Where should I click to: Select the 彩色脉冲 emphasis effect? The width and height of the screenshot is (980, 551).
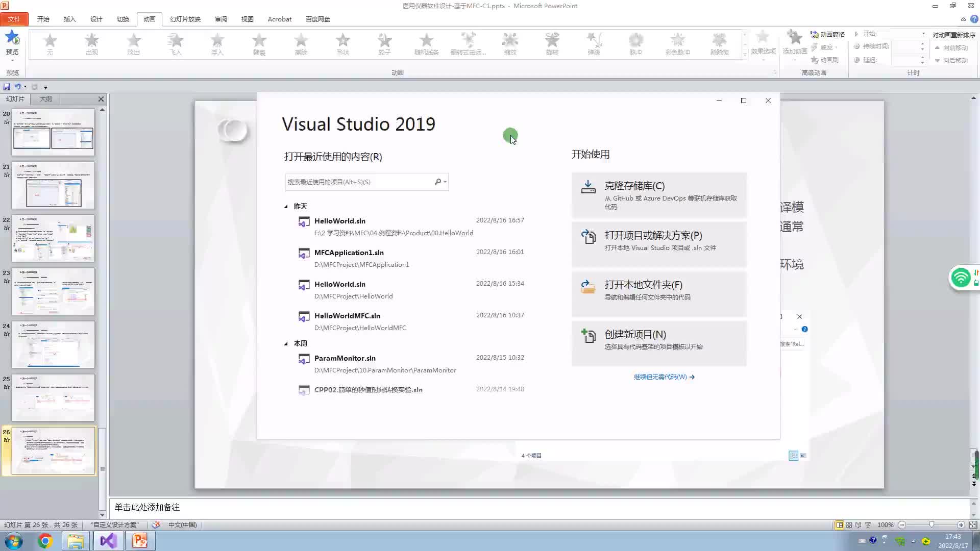tap(678, 44)
